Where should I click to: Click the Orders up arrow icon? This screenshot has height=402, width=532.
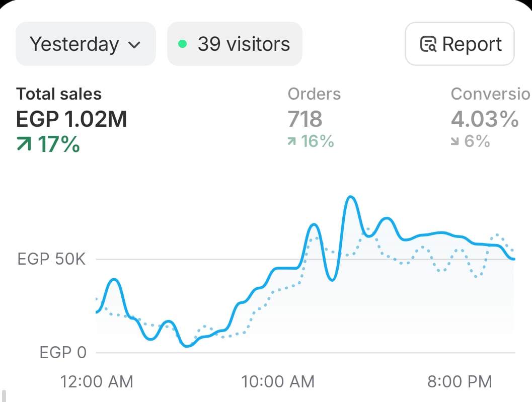[292, 142]
